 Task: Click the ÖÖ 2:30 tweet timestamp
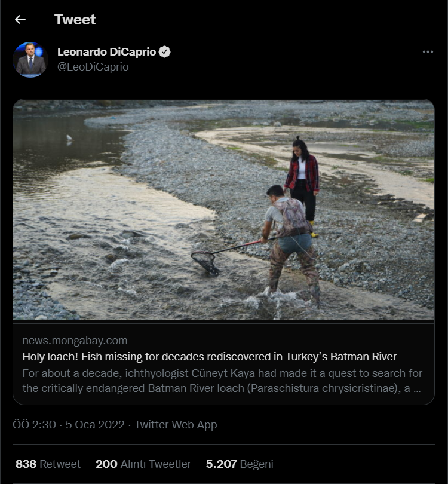34,425
